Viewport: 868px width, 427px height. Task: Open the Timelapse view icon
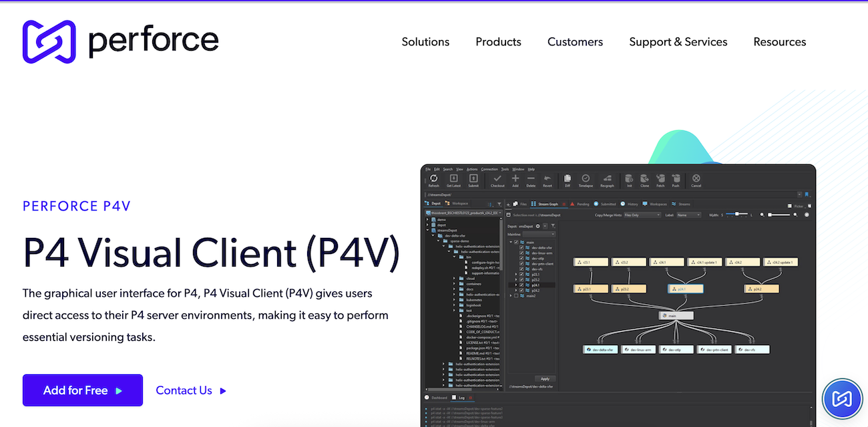point(586,179)
